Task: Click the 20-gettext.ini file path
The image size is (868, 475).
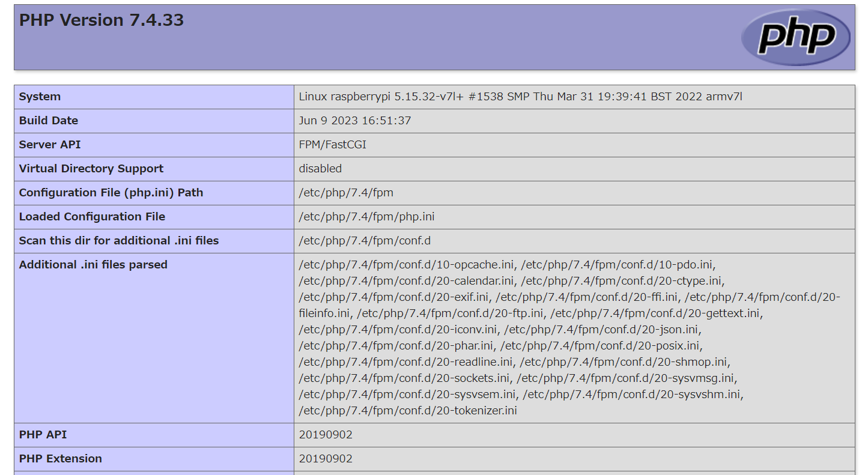Action: 656,313
